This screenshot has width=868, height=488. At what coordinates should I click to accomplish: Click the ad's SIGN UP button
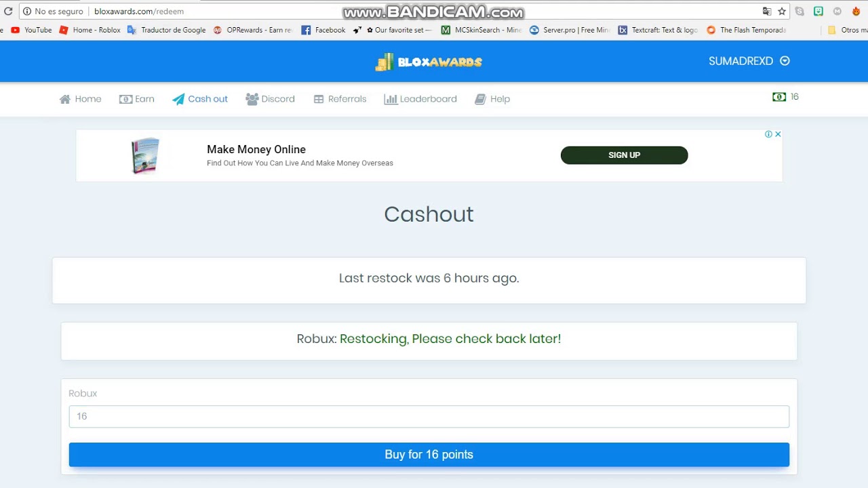[624, 155]
